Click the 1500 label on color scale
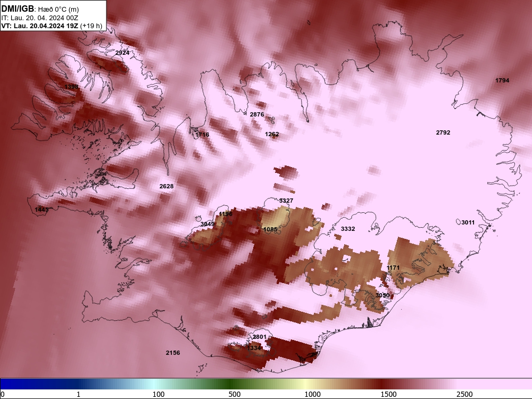The width and height of the screenshot is (532, 399). pos(388,394)
